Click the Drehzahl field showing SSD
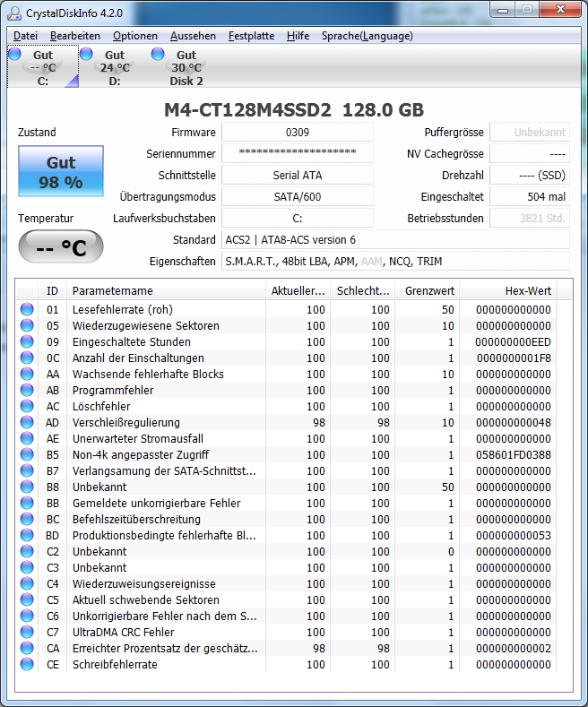This screenshot has width=588, height=707. click(x=530, y=175)
